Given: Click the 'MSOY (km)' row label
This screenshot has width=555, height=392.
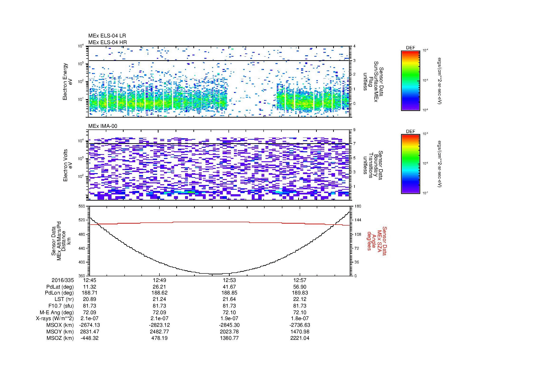Looking at the screenshot, I should pos(60,332).
